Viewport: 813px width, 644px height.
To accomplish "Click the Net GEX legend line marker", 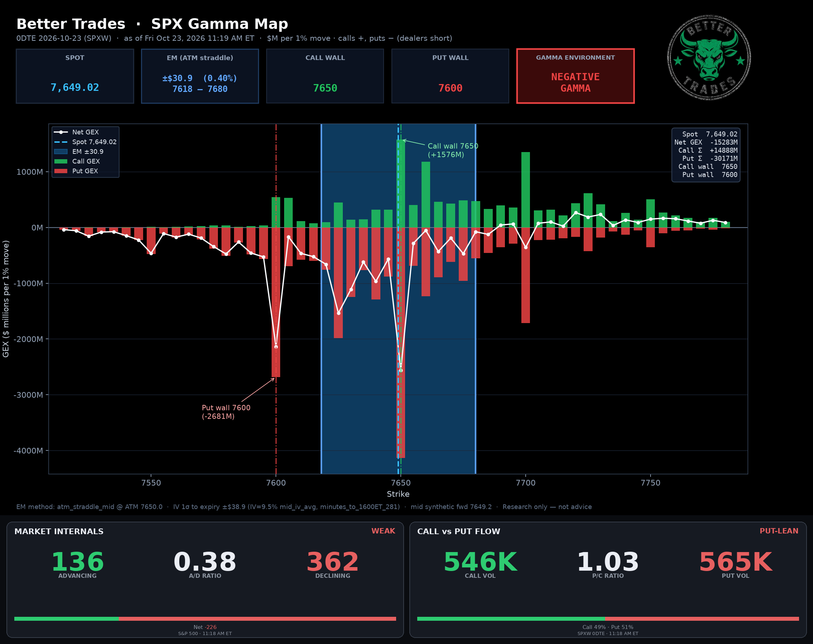I will [x=61, y=132].
